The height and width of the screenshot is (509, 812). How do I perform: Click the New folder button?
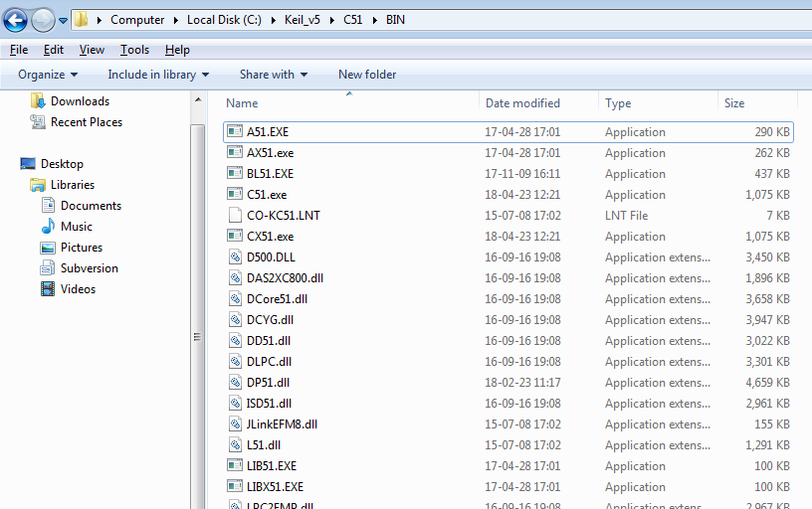click(367, 75)
